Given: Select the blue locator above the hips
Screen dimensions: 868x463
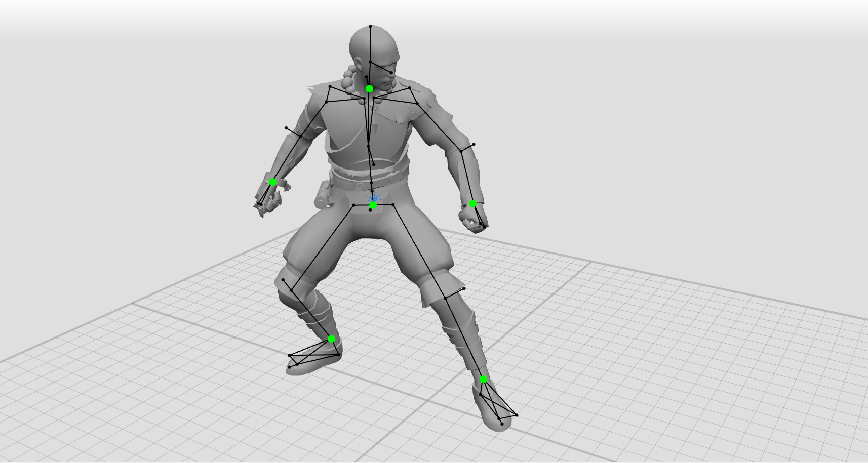Looking at the screenshot, I should coord(374,197).
